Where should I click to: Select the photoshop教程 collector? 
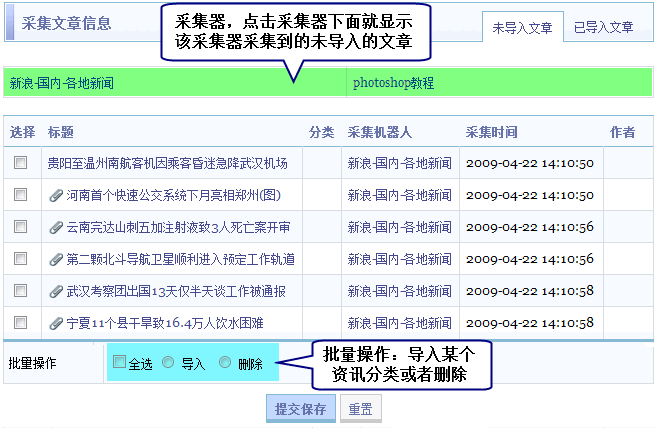[393, 83]
